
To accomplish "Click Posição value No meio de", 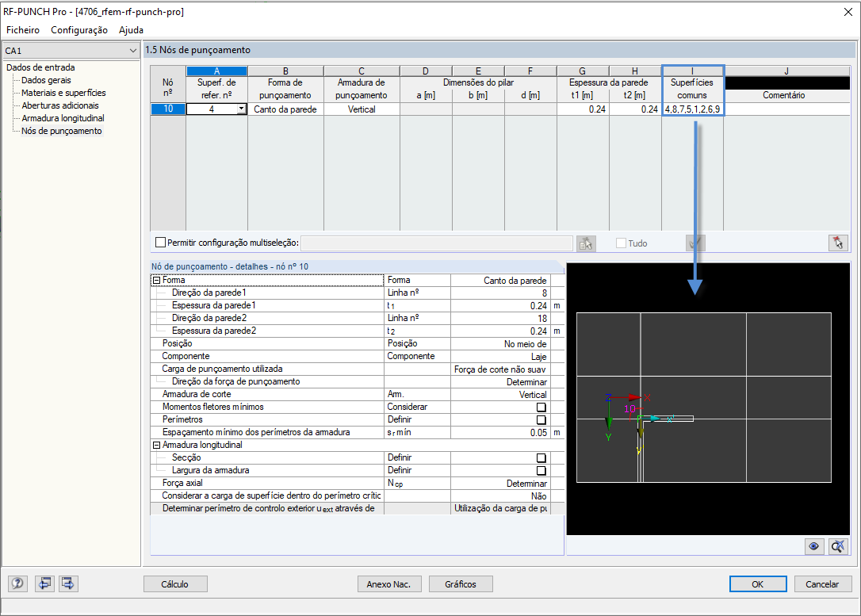I will [499, 344].
